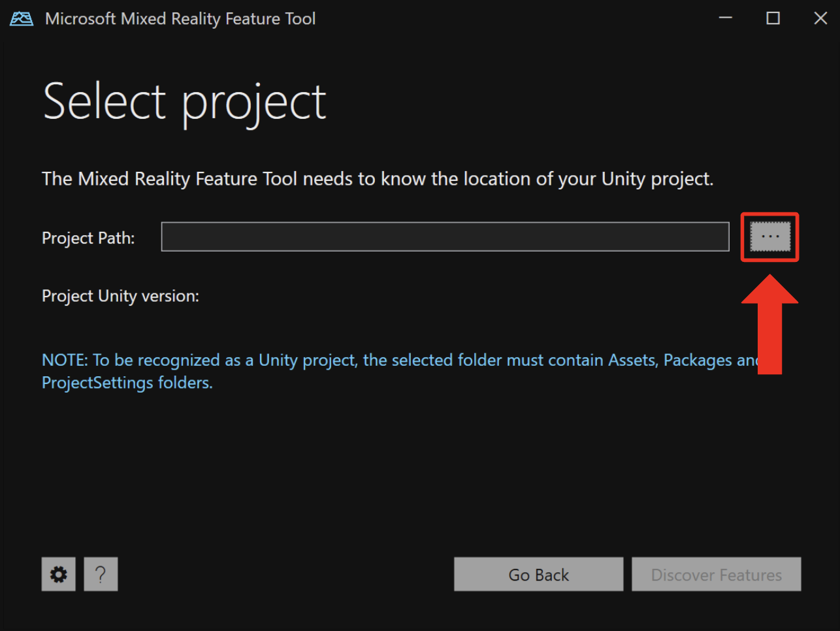Viewport: 840px width, 631px height.
Task: Select the "Select project" heading
Action: 185,103
